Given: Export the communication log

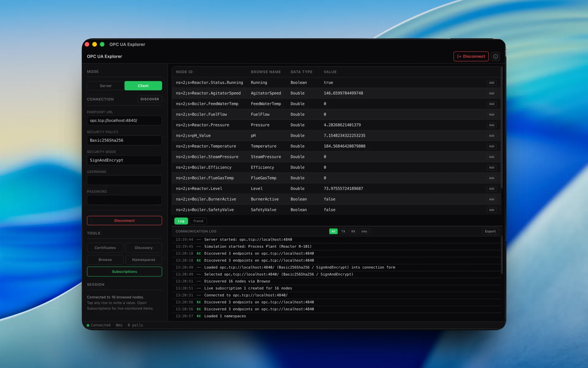Looking at the screenshot, I should [x=490, y=232].
